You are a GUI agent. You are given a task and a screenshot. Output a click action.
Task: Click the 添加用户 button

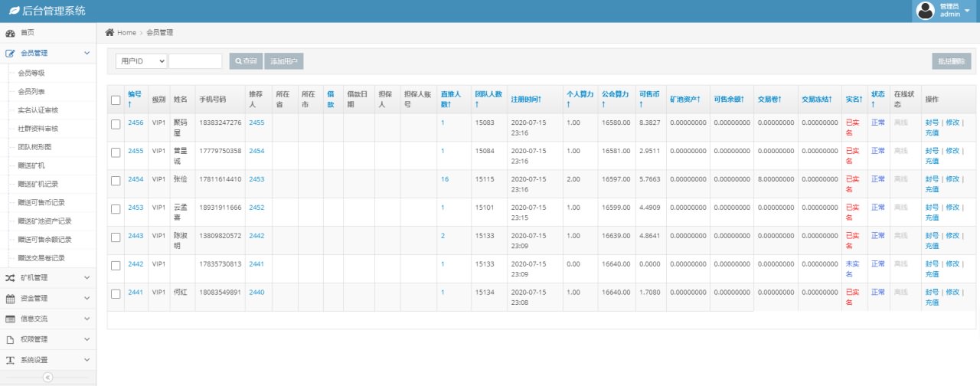[x=284, y=61]
